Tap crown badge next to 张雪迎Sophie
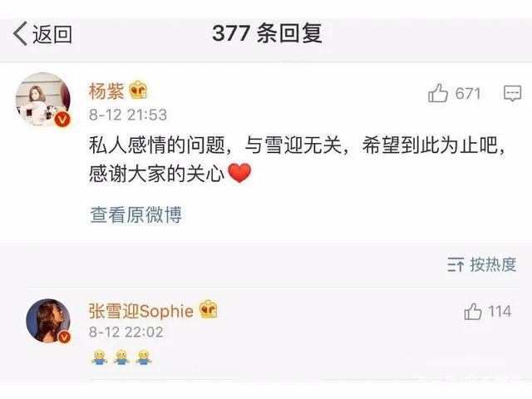This screenshot has height=399, width=532. click(x=208, y=309)
